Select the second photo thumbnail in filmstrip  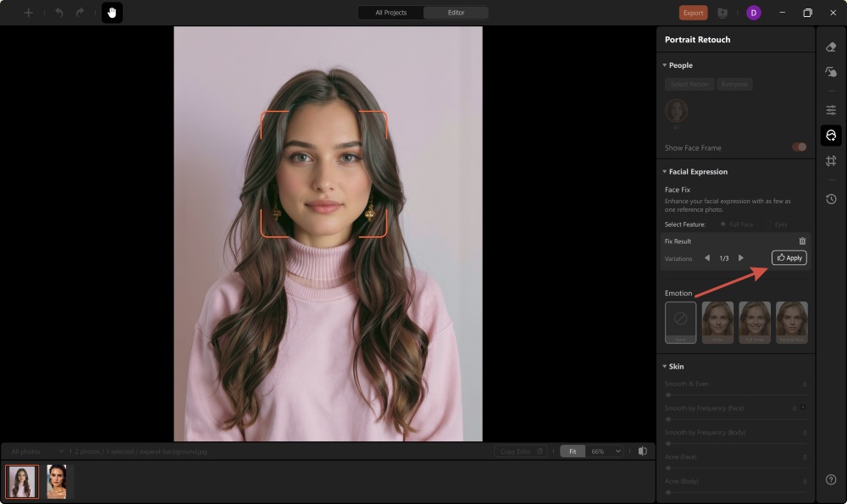[x=56, y=481]
